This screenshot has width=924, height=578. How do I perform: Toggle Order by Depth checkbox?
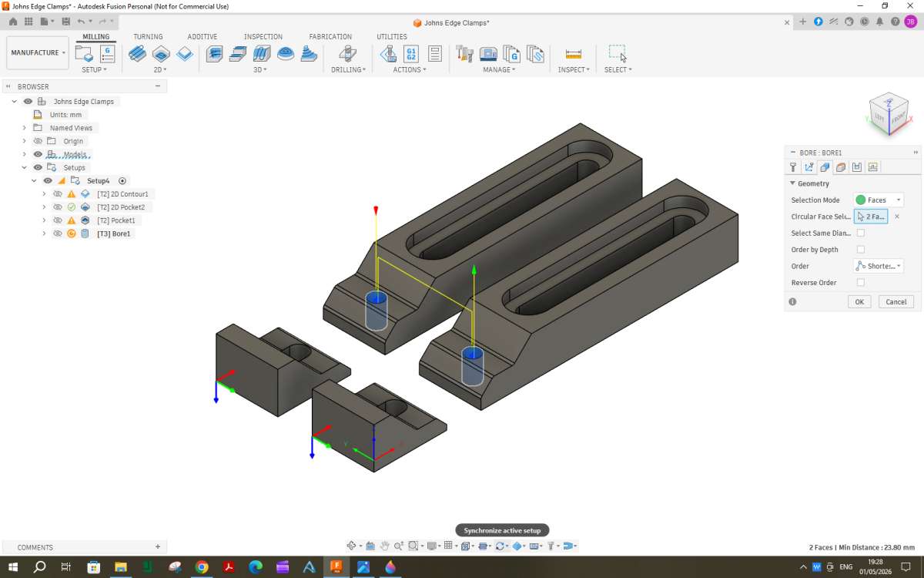[861, 250]
